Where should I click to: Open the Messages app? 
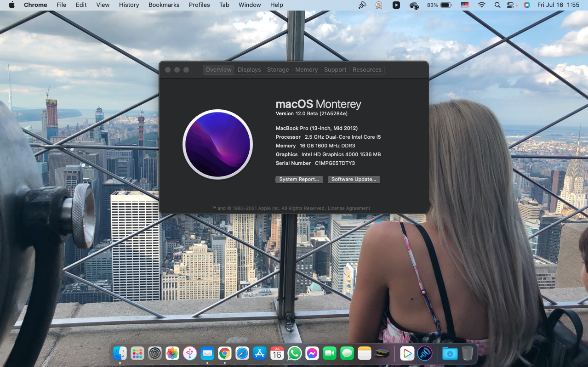pyautogui.click(x=347, y=353)
